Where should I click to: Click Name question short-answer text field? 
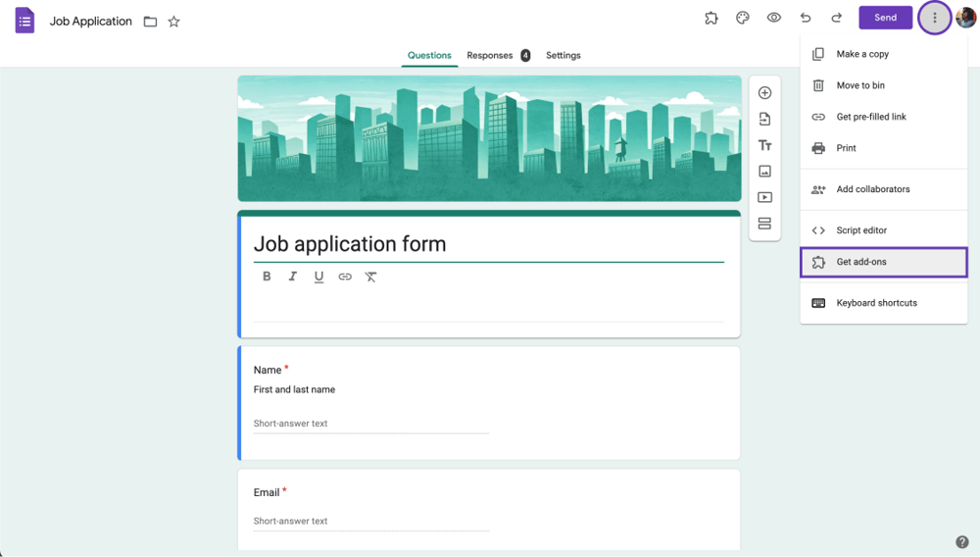click(370, 424)
